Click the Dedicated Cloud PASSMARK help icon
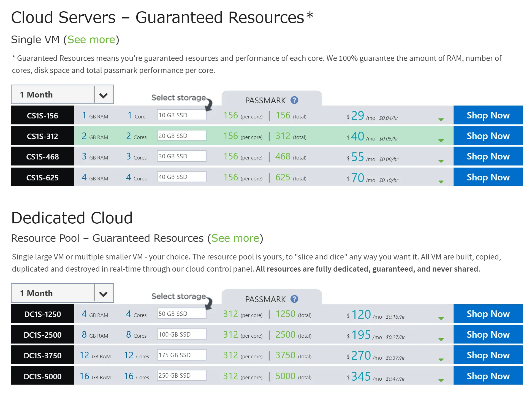Viewport: 532px width, 398px height. click(x=294, y=299)
